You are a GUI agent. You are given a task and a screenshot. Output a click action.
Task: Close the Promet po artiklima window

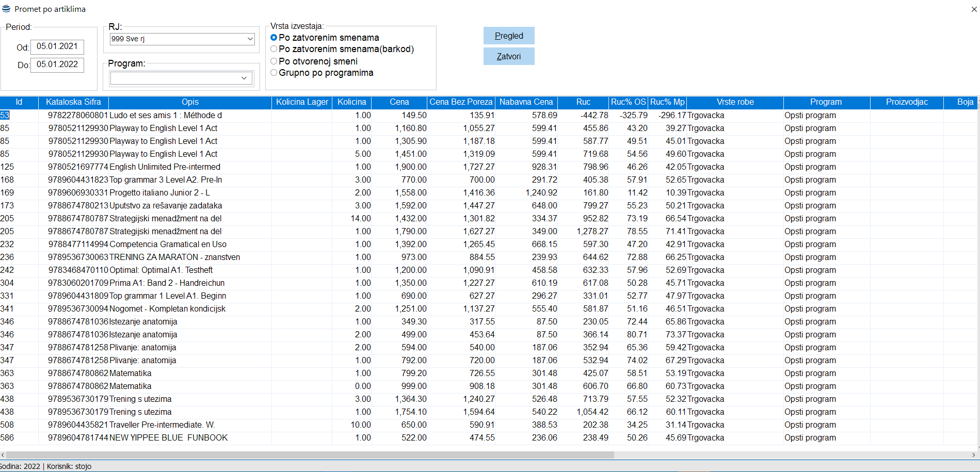coord(974,9)
